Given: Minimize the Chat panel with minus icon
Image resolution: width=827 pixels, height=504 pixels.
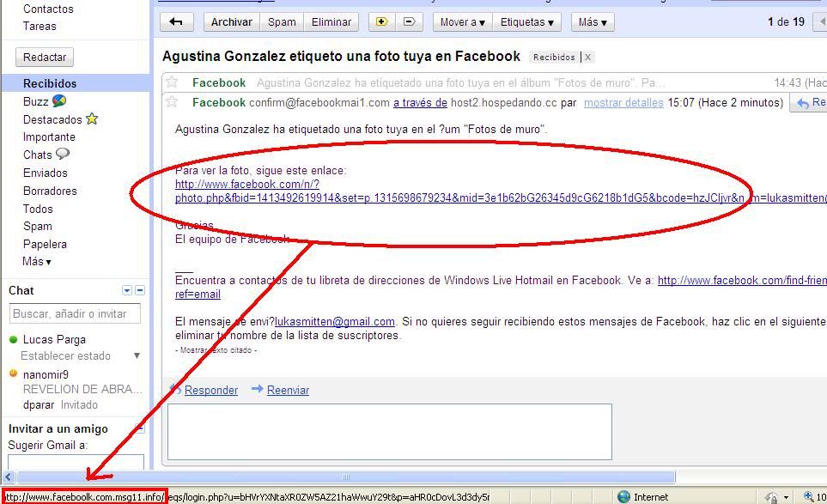Looking at the screenshot, I should pyautogui.click(x=140, y=290).
